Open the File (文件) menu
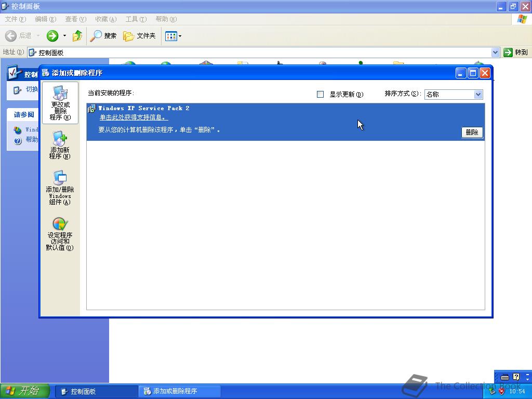The height and width of the screenshot is (399, 532). (15, 19)
